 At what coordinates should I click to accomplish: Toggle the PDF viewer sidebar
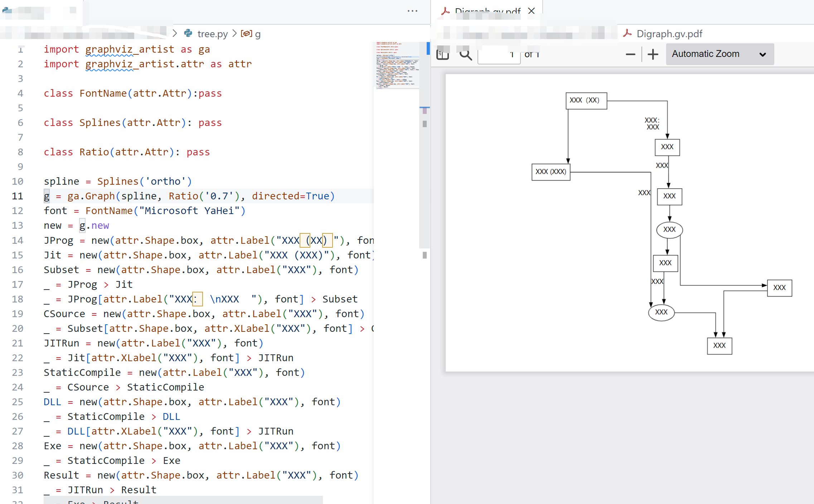click(x=443, y=54)
